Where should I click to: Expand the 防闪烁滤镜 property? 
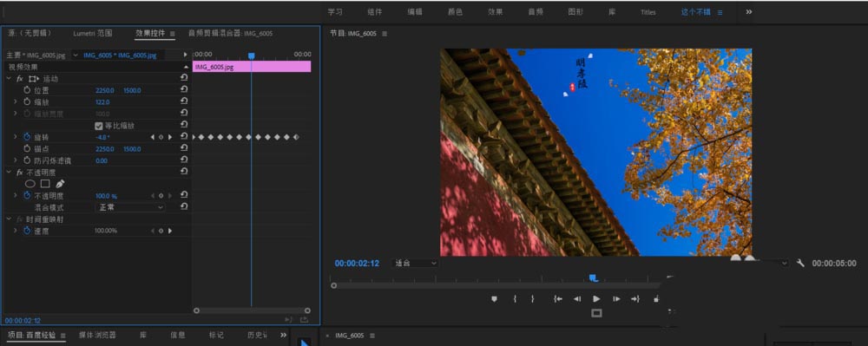[x=16, y=160]
